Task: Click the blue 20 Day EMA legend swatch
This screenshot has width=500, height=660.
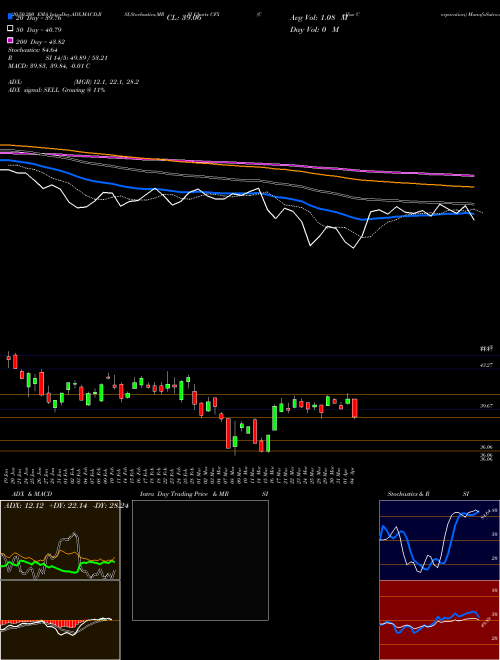Action: (10, 17)
